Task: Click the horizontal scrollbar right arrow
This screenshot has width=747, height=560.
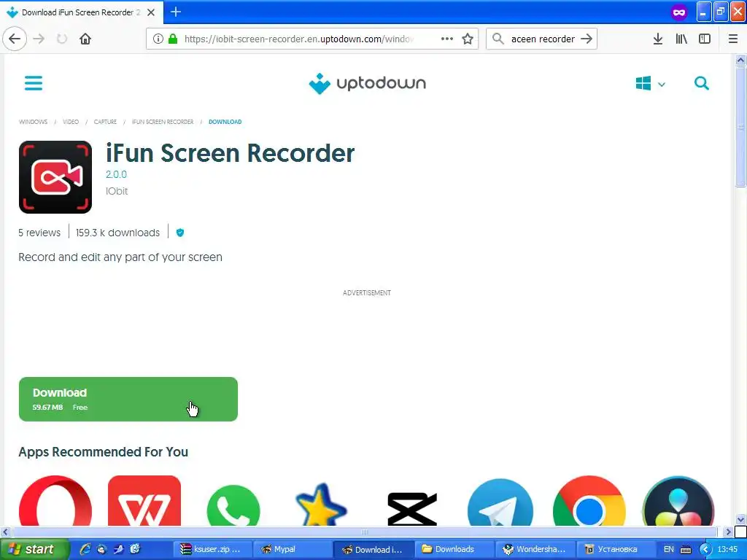Action: click(728, 532)
